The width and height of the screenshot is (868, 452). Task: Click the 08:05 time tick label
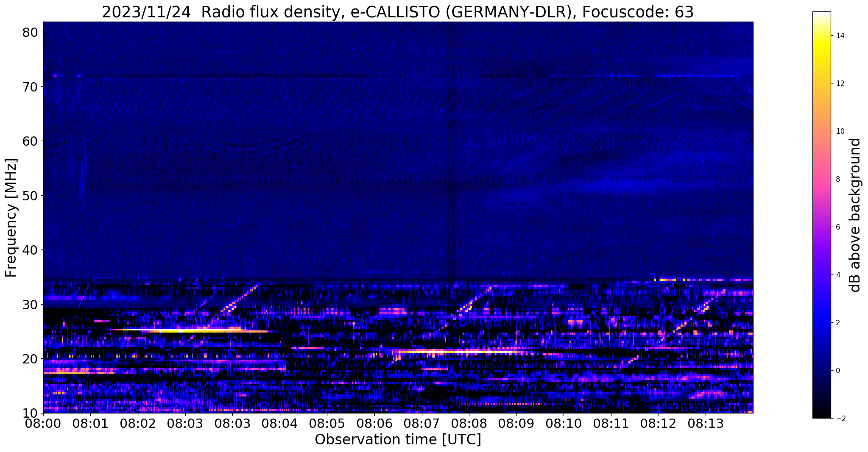(x=327, y=424)
